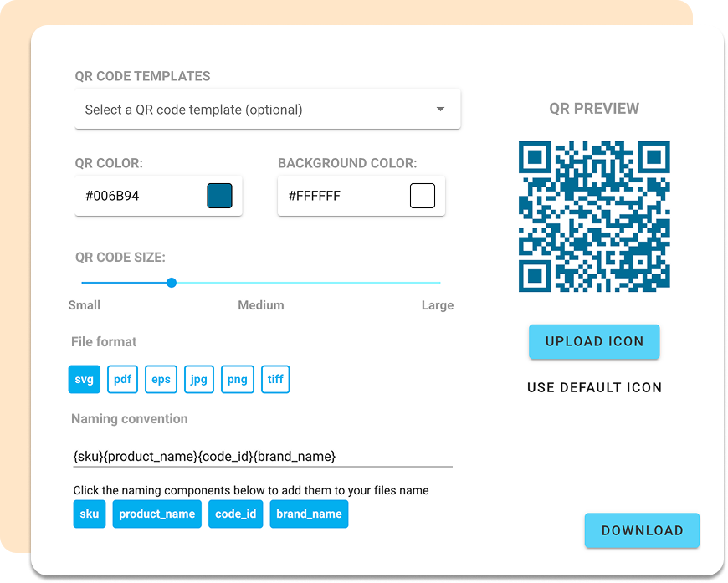Add sku to the file naming convention

pyautogui.click(x=90, y=514)
